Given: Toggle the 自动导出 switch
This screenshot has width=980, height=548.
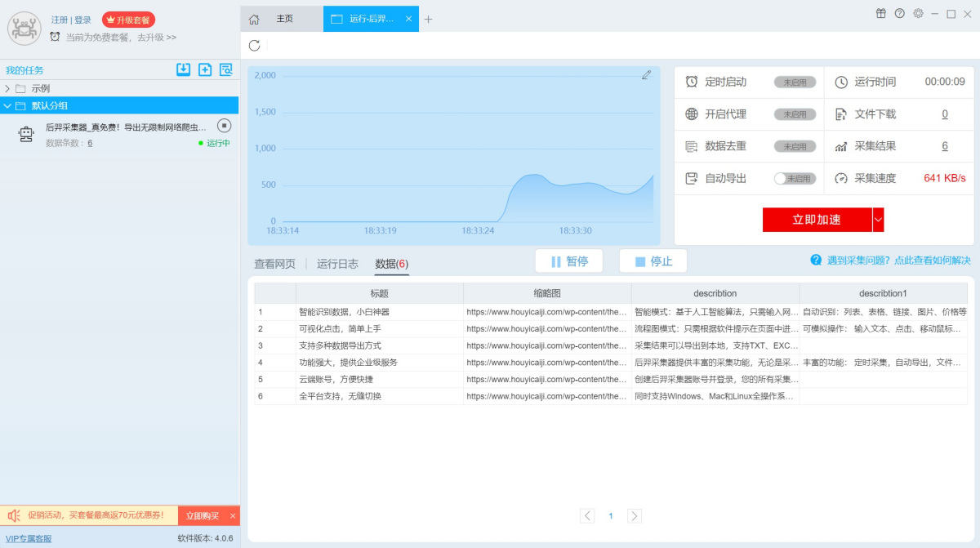Looking at the screenshot, I should coord(795,178).
